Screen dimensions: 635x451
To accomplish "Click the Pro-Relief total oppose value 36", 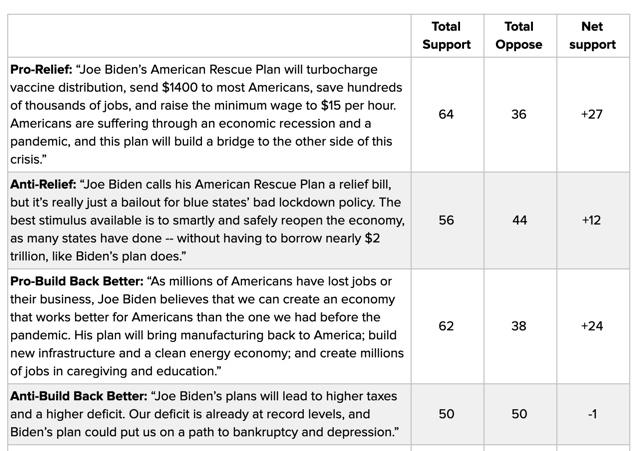I will pos(519,115).
